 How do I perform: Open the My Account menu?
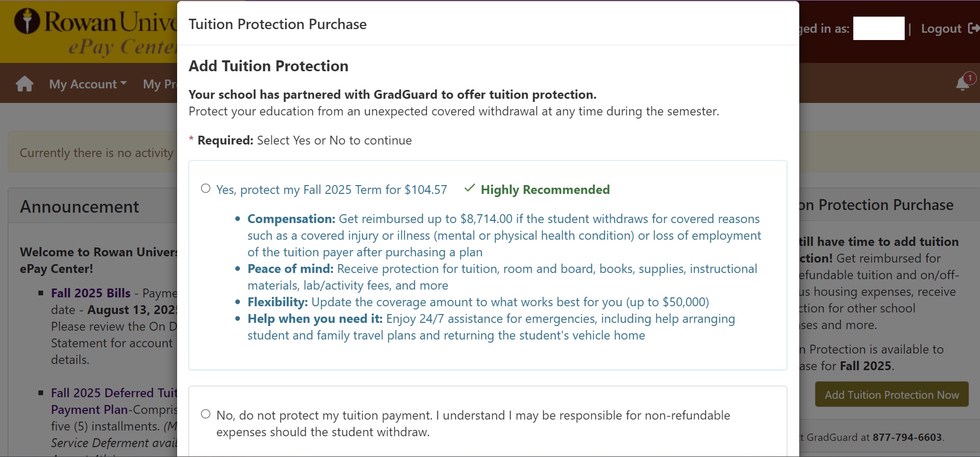pyautogui.click(x=82, y=84)
